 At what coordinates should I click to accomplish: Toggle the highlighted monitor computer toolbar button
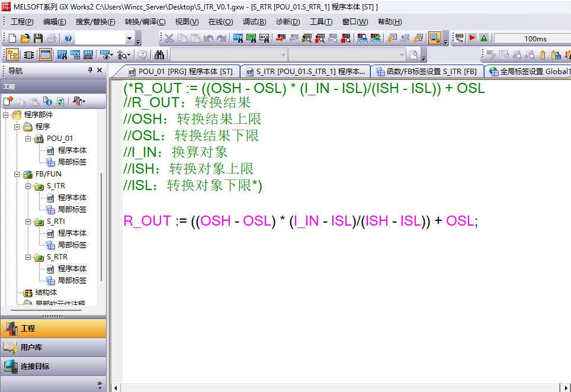tap(434, 38)
